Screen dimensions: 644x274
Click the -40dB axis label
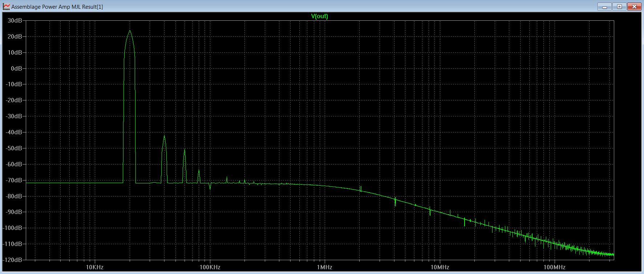14,132
